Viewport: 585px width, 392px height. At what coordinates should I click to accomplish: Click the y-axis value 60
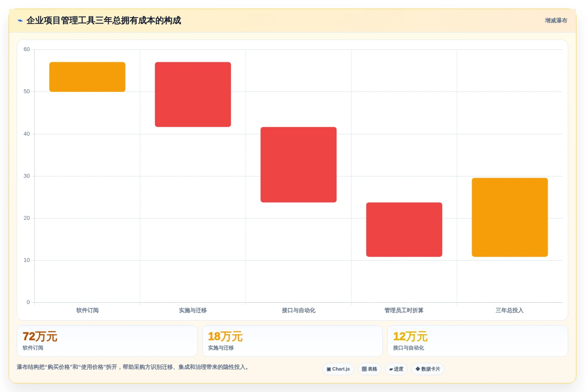pyautogui.click(x=27, y=49)
